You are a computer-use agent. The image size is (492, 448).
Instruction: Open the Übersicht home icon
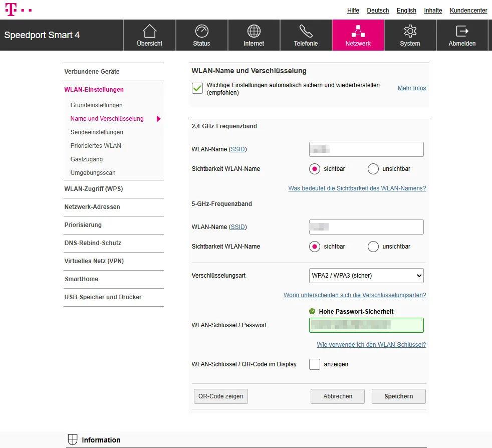(x=149, y=30)
